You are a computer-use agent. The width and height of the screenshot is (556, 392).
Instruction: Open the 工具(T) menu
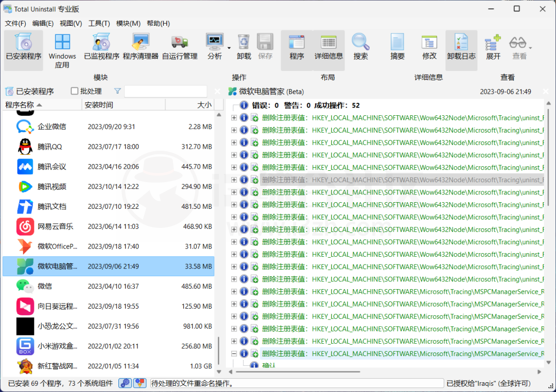99,23
